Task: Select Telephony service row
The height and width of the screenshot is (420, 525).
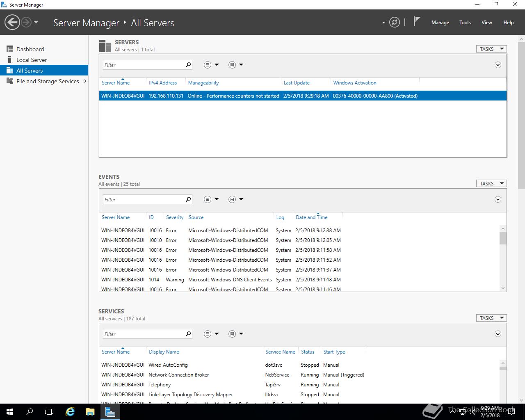Action: 299,385
